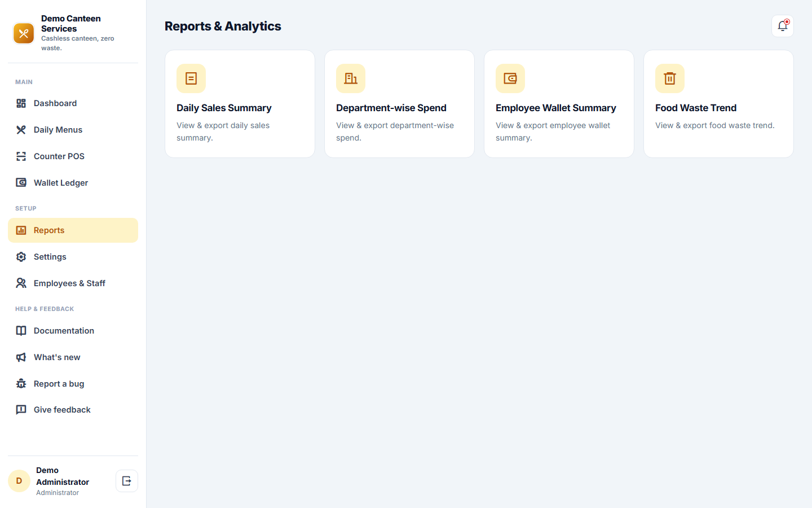Select Reports menu item
Screen dimensions: 812x508
coord(73,230)
